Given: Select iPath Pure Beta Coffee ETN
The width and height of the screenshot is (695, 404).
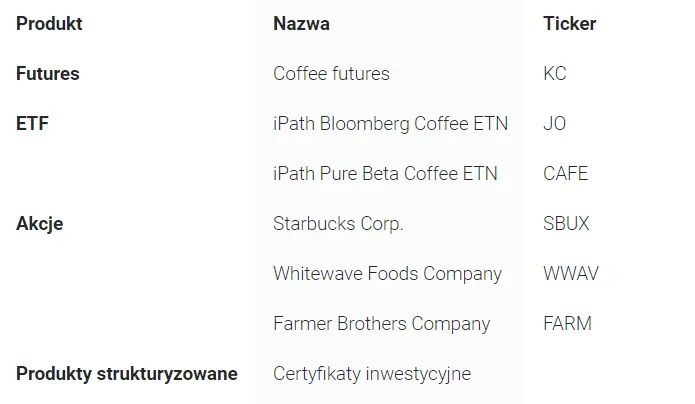Looking at the screenshot, I should pyautogui.click(x=385, y=174).
